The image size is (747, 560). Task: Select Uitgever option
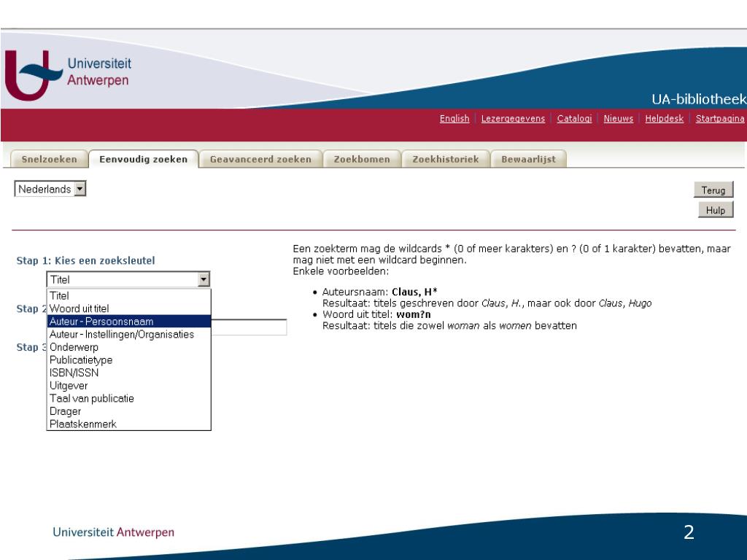128,386
